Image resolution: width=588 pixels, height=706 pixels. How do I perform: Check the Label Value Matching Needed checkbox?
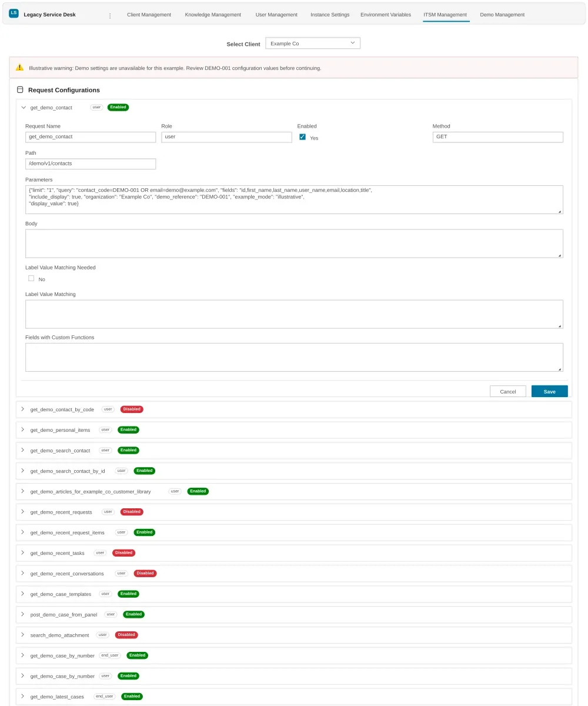point(31,278)
